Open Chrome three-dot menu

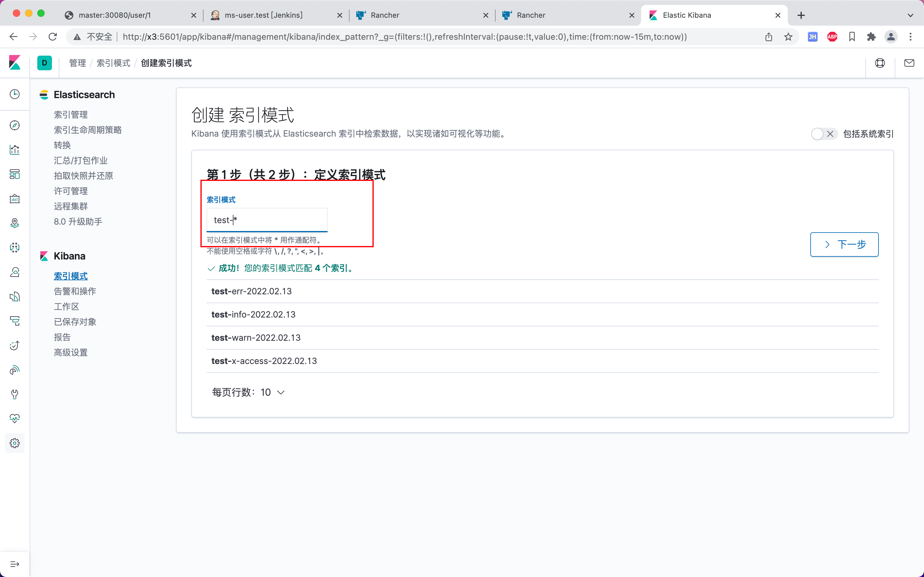(911, 37)
